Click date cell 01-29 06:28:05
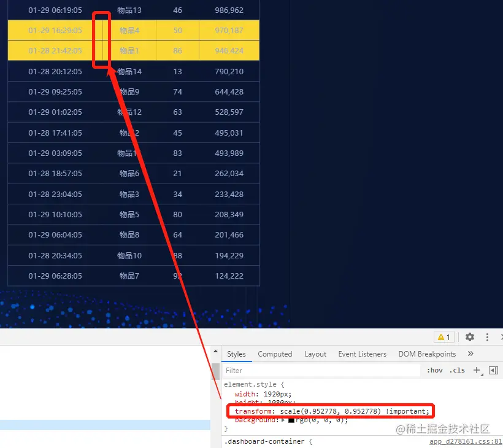 click(x=55, y=276)
